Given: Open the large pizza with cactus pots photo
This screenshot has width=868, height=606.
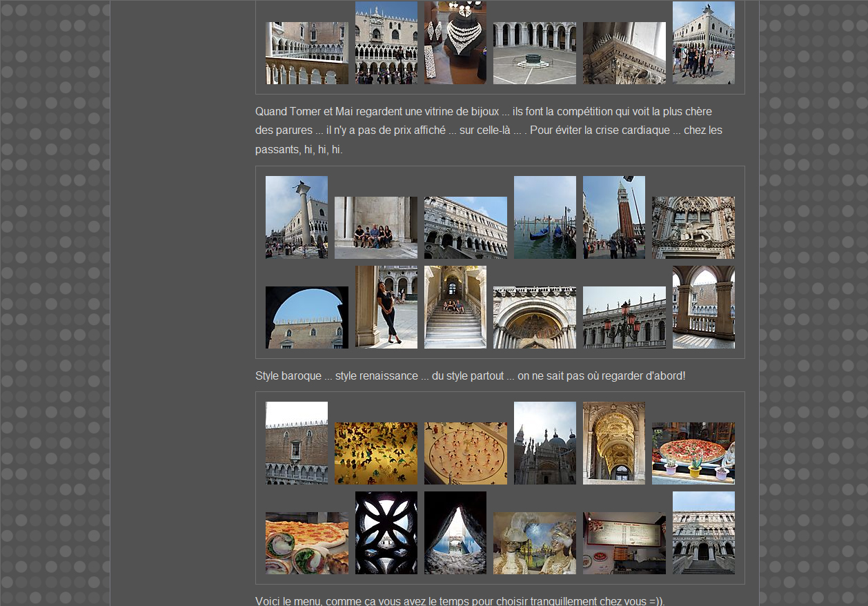Looking at the screenshot, I should [693, 453].
